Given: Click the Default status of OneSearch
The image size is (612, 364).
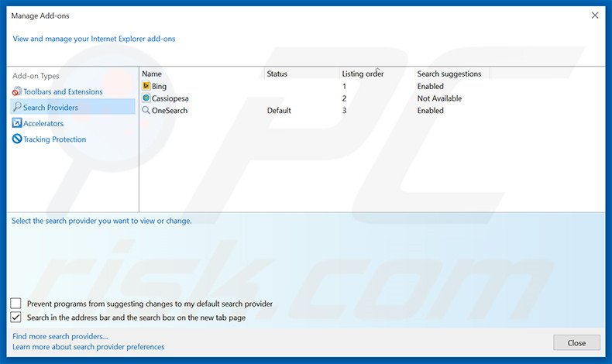Looking at the screenshot, I should 279,111.
